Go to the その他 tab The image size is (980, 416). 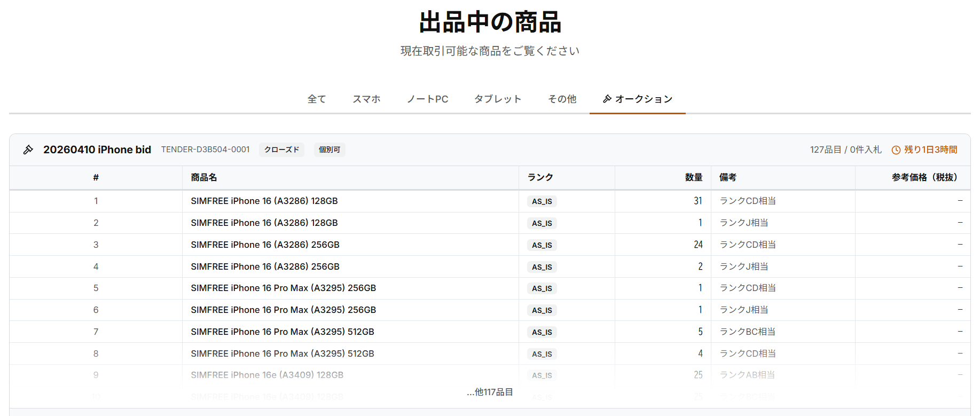(x=562, y=99)
